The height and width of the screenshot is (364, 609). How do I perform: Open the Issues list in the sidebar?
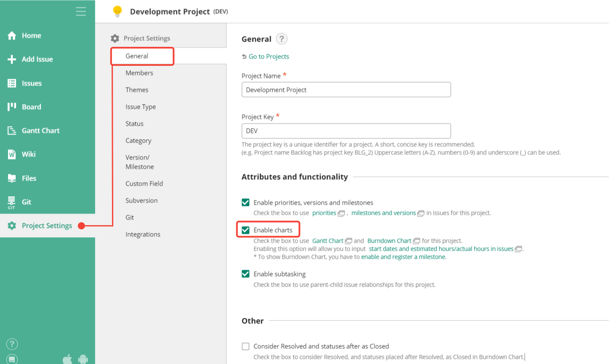click(25, 83)
